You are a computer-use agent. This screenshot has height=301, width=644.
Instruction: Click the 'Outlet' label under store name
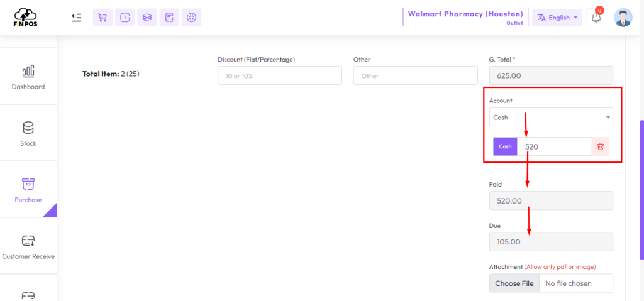point(514,23)
